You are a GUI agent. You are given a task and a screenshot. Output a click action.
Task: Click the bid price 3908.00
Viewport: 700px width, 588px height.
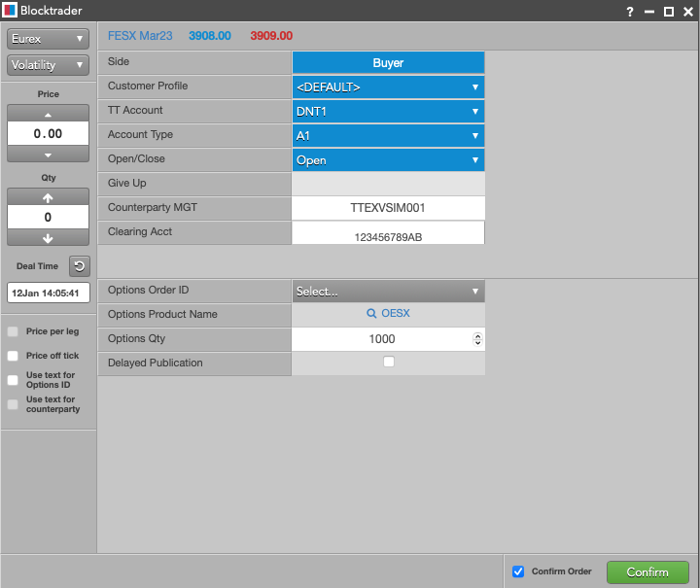pyautogui.click(x=210, y=36)
